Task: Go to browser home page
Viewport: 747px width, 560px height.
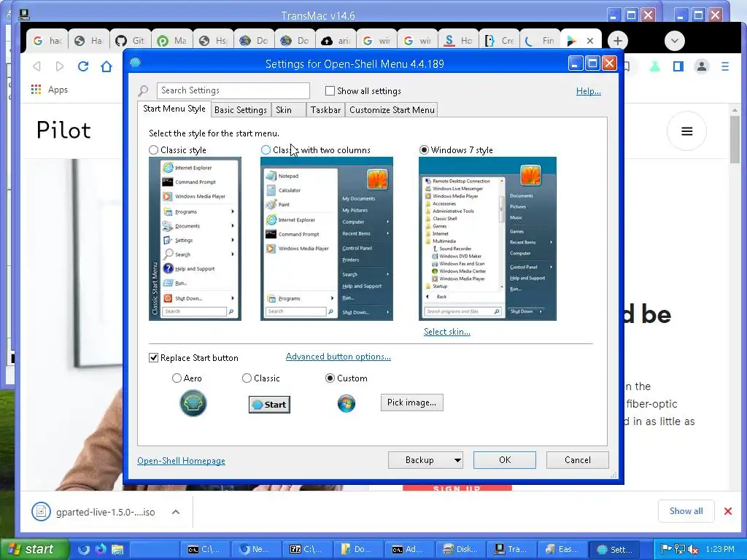Action: tap(107, 66)
